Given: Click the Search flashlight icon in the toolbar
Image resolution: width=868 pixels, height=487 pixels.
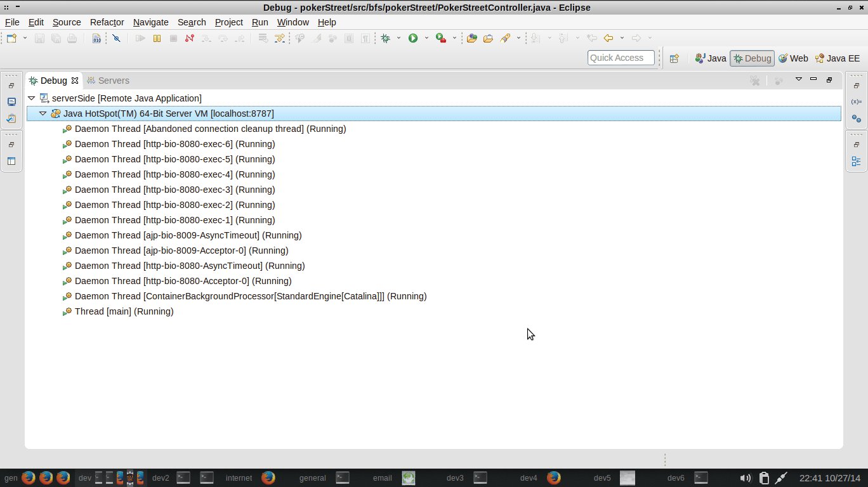Looking at the screenshot, I should pyautogui.click(x=505, y=39).
